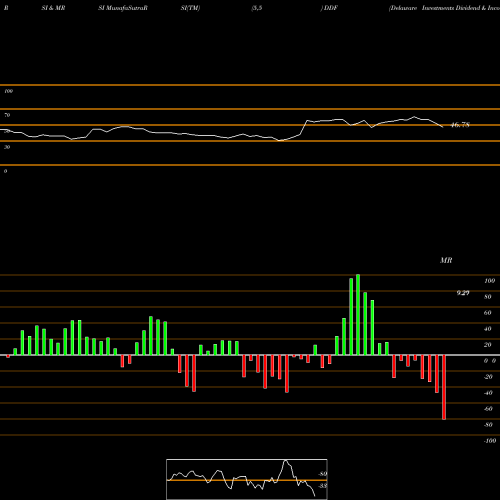Click the Delaware Investments Dividend fund name

[444, 8]
